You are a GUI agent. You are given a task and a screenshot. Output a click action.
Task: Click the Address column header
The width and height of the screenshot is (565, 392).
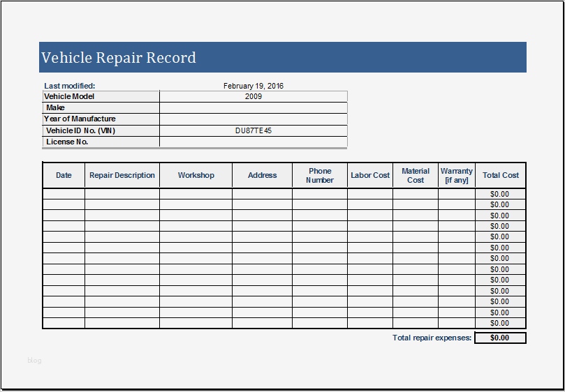263,175
